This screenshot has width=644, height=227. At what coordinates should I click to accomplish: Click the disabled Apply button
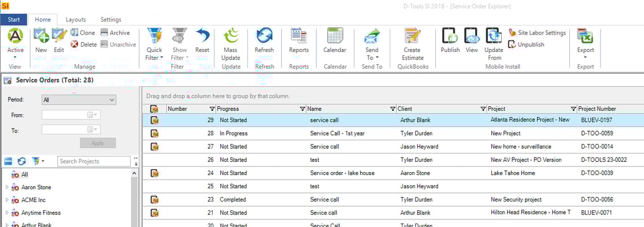pos(98,143)
